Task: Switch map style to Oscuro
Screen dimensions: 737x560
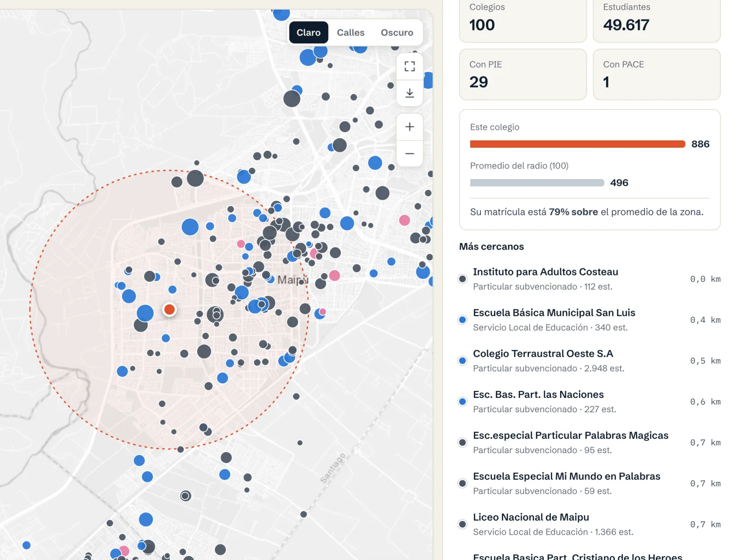Action: (x=397, y=33)
